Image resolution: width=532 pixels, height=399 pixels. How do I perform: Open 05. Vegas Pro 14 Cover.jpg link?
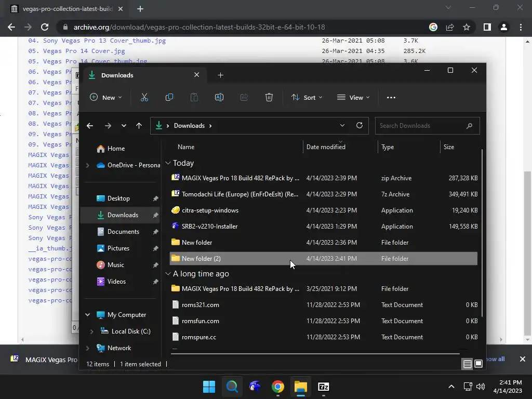[77, 51]
